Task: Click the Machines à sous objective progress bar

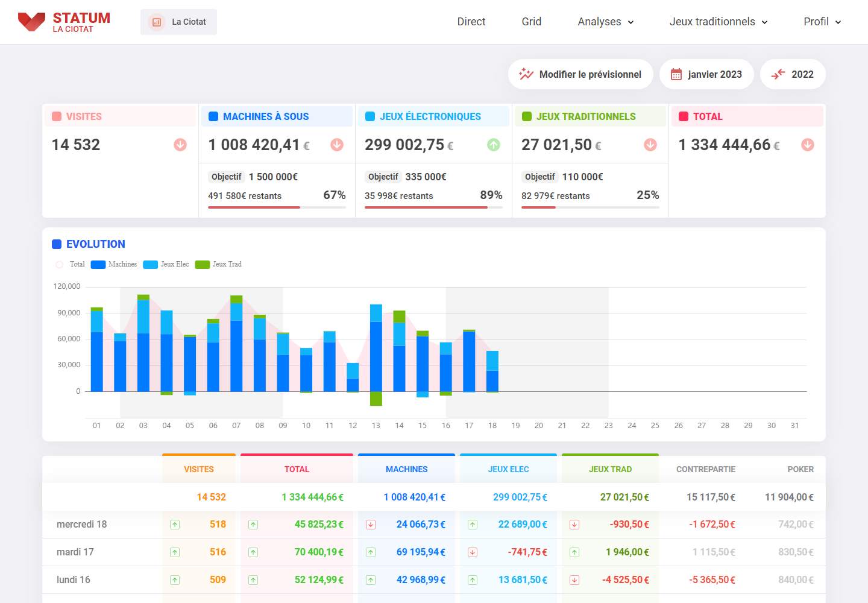Action: pos(277,207)
